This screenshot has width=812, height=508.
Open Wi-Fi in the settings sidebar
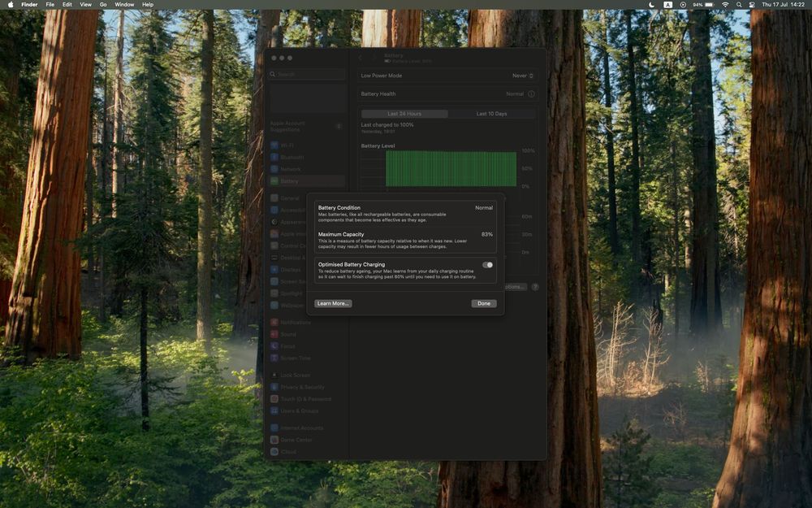(x=307, y=145)
